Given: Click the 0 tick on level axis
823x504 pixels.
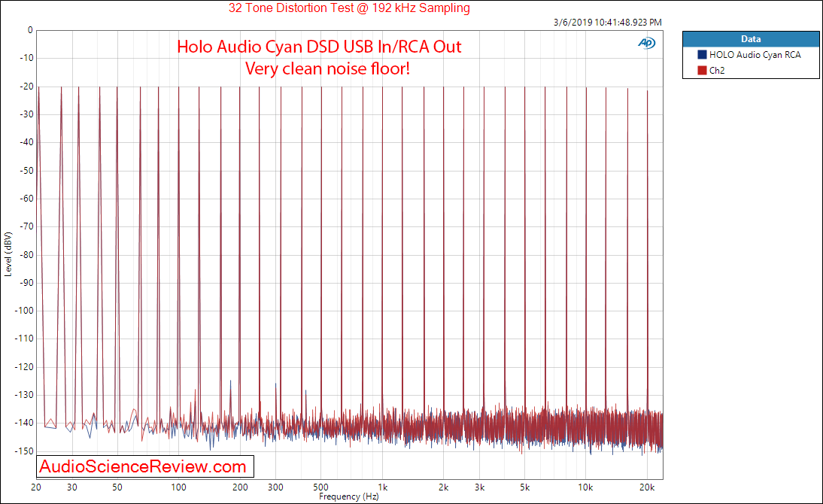Looking at the screenshot, I should 30,30.
